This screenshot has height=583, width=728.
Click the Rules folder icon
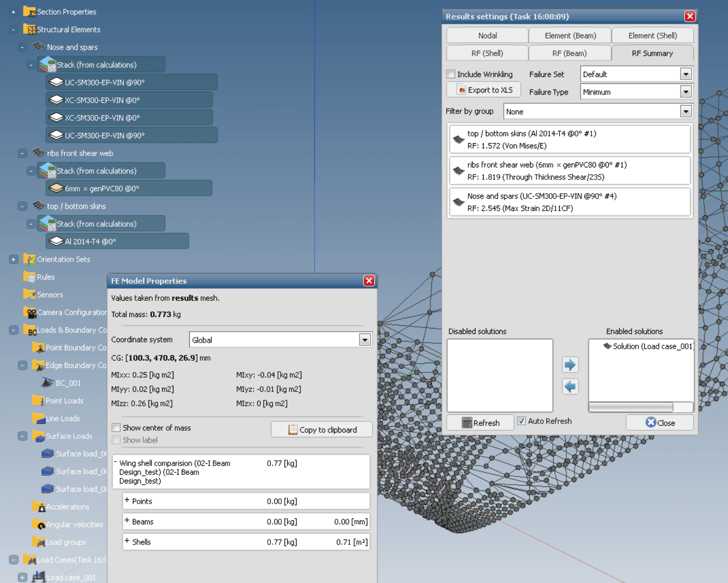[29, 277]
